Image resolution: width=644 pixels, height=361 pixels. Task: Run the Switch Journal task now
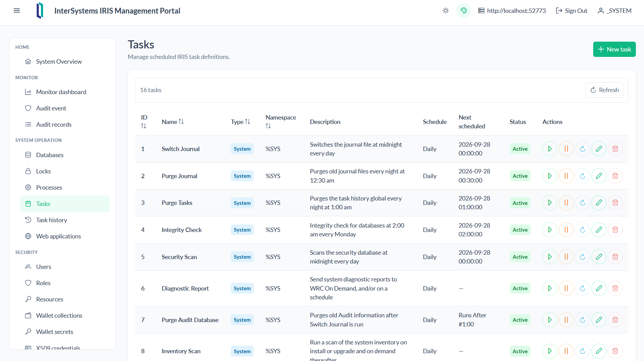pos(550,149)
